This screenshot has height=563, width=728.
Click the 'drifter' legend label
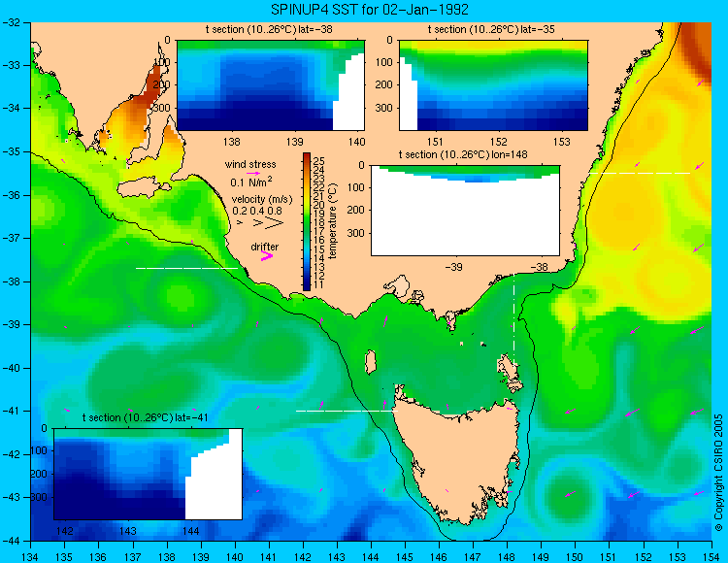(265, 247)
